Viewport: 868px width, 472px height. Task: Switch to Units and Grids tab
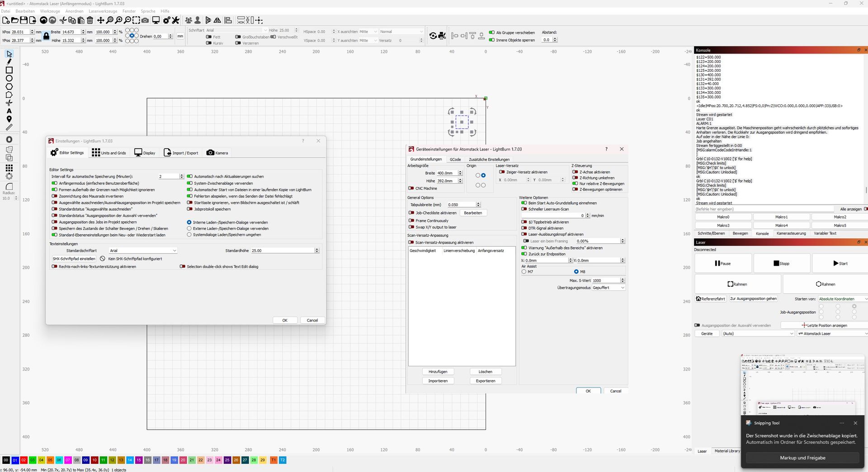(109, 153)
